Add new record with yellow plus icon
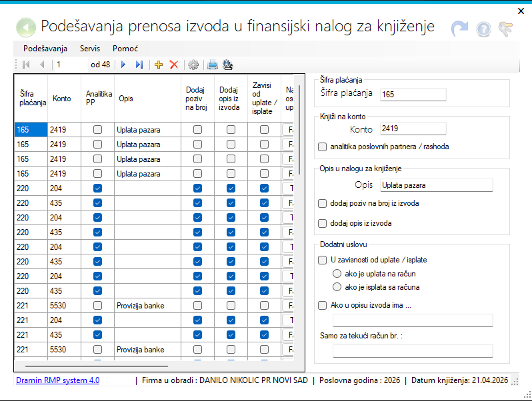Screen dimensions: 532x401 coord(159,65)
